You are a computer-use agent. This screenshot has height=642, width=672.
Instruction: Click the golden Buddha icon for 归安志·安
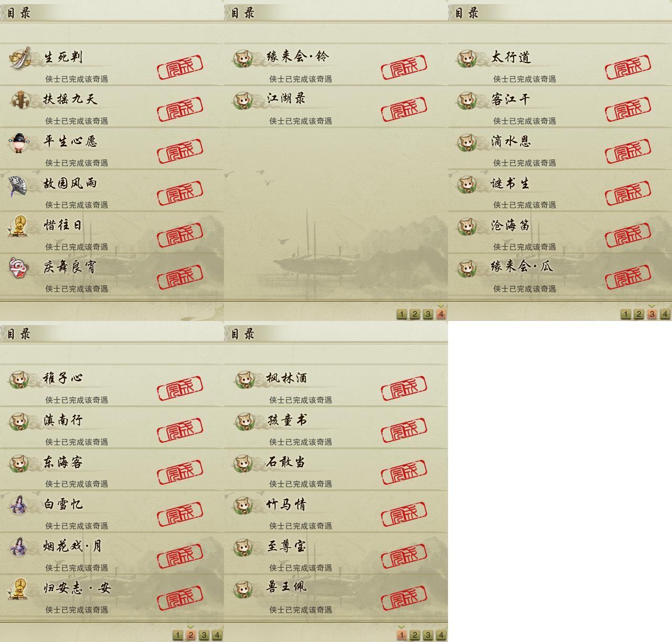tap(18, 589)
